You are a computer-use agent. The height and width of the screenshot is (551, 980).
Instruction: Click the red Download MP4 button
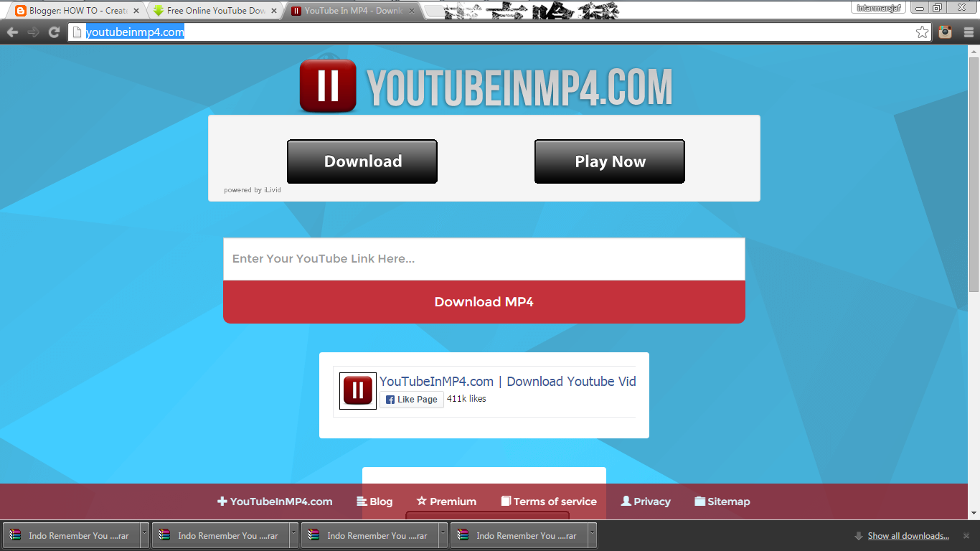[484, 301]
